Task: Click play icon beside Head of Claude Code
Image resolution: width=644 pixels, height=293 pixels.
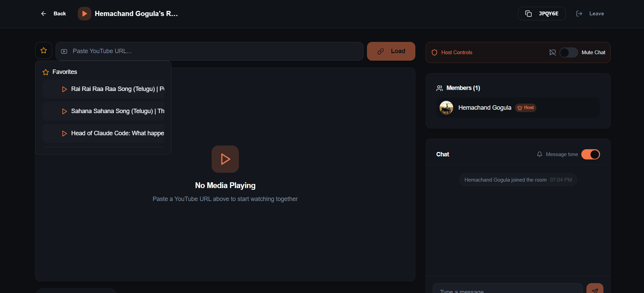Action: 64,134
